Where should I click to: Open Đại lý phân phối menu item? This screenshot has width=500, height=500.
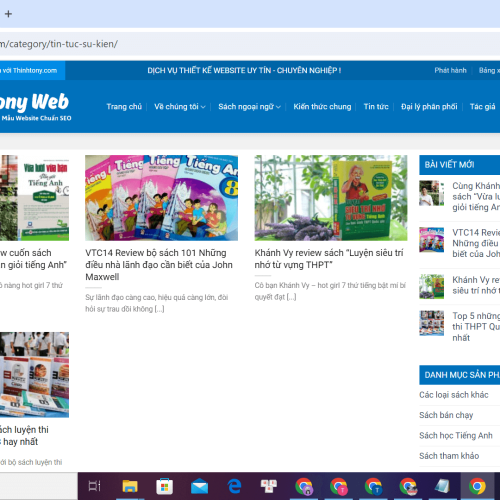click(429, 107)
